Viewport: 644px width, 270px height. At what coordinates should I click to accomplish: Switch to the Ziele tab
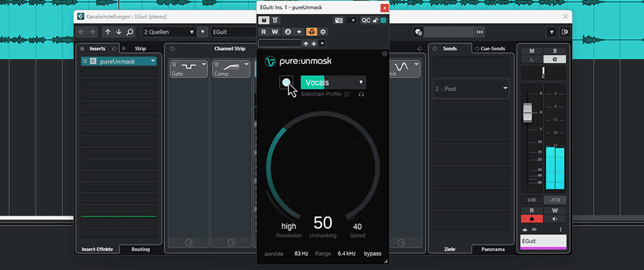click(450, 249)
